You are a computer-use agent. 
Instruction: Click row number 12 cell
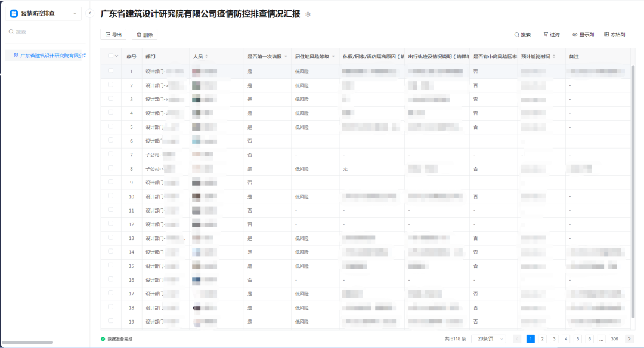(x=131, y=224)
